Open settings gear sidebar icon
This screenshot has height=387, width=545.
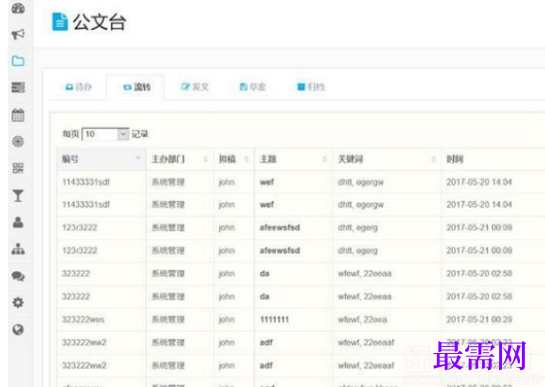[x=18, y=303]
